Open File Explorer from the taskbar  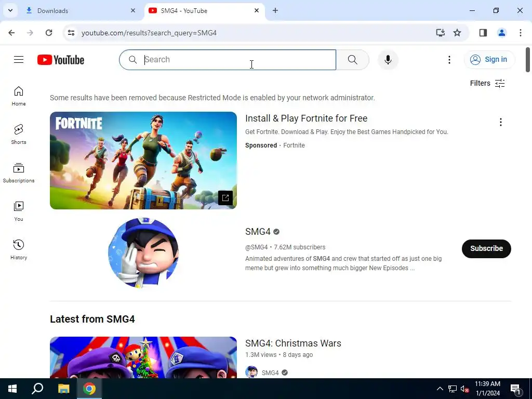(63, 389)
